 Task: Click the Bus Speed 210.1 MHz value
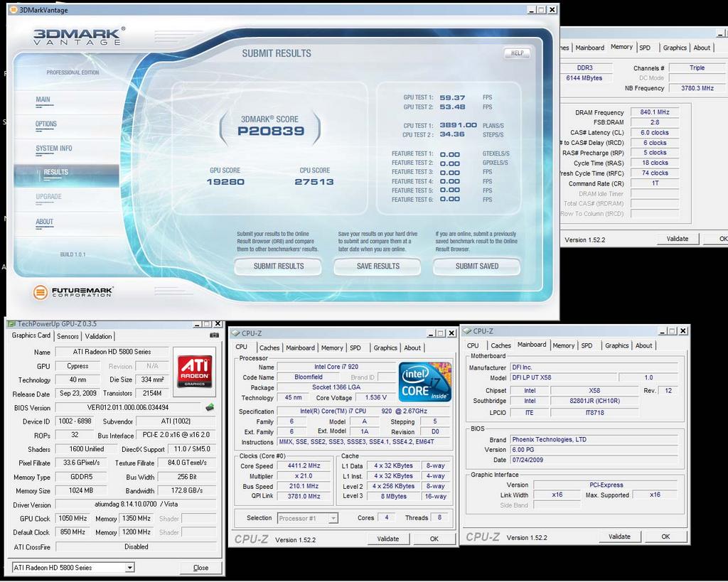pyautogui.click(x=304, y=486)
